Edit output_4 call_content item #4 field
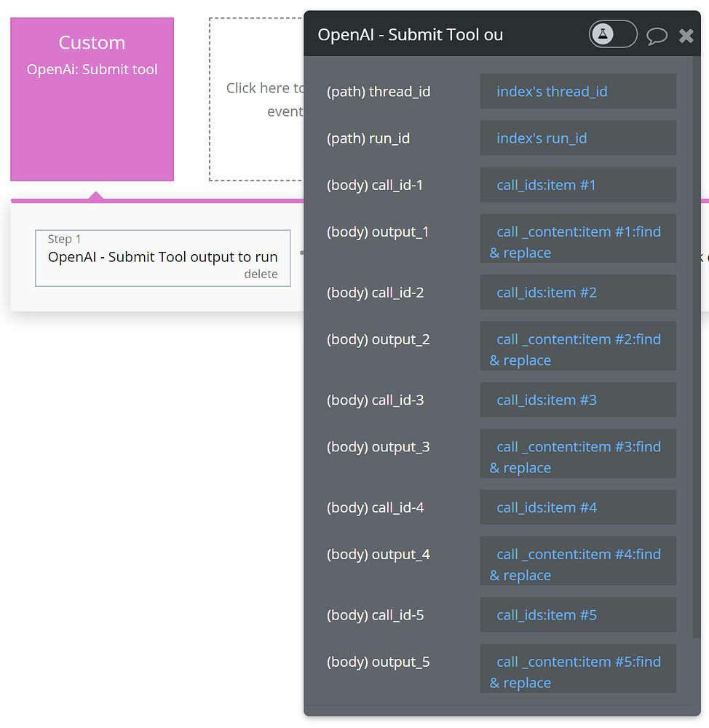 coord(577,561)
